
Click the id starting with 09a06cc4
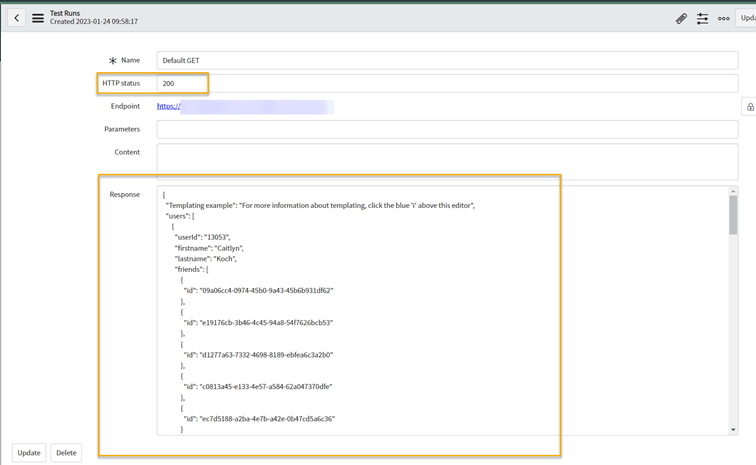coord(258,290)
